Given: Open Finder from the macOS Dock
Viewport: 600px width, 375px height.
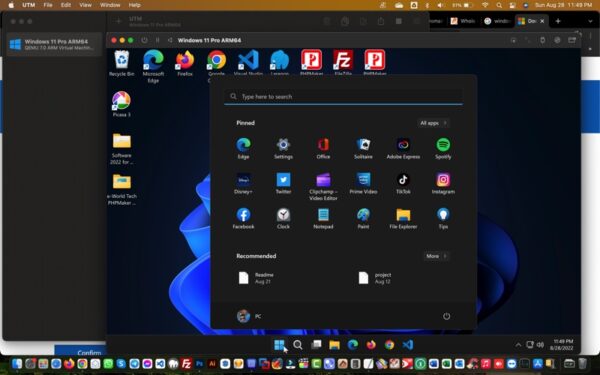Looking at the screenshot, I should 17,363.
